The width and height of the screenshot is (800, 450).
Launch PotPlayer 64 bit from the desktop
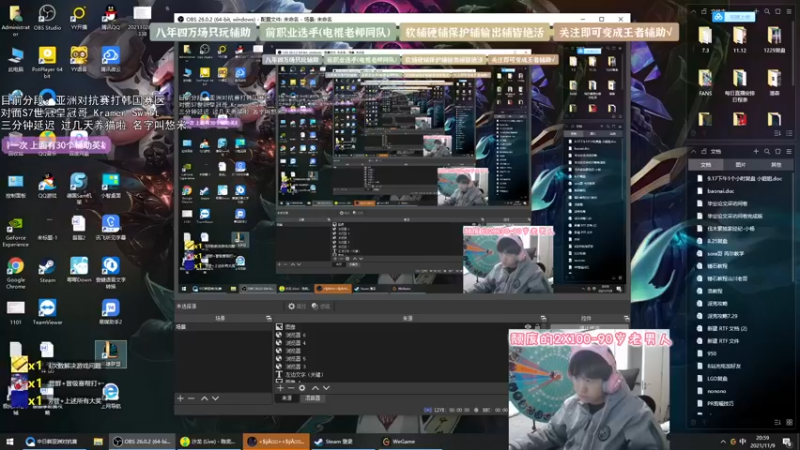[47, 62]
